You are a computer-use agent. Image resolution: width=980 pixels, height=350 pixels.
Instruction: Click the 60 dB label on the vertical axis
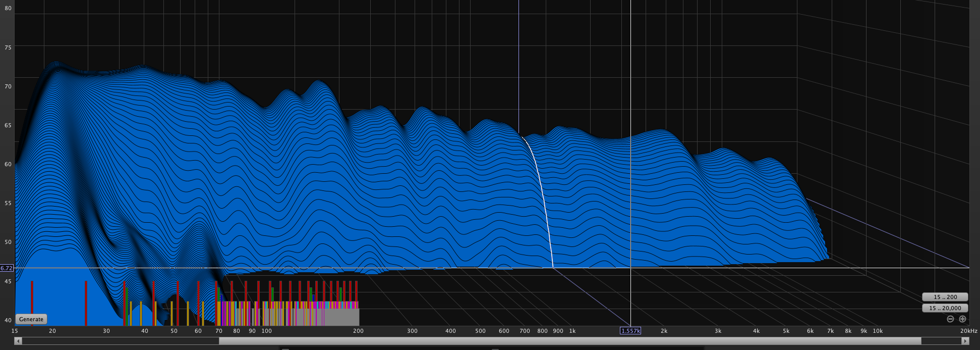pyautogui.click(x=8, y=164)
